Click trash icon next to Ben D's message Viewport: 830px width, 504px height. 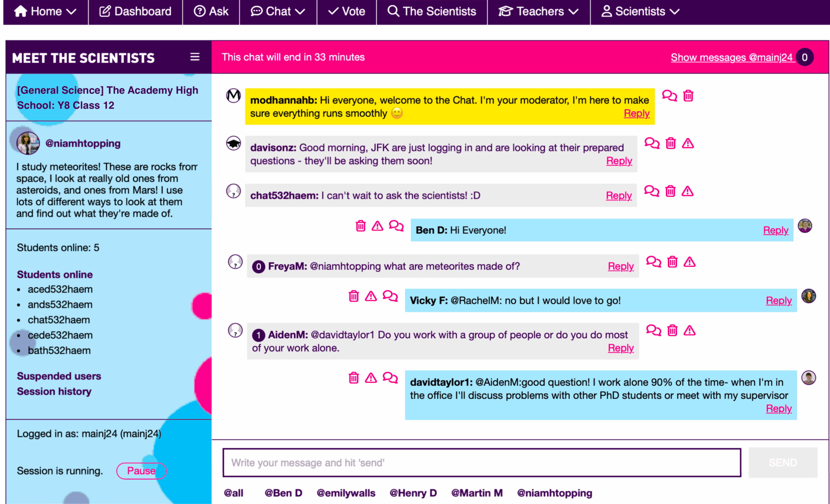point(361,226)
